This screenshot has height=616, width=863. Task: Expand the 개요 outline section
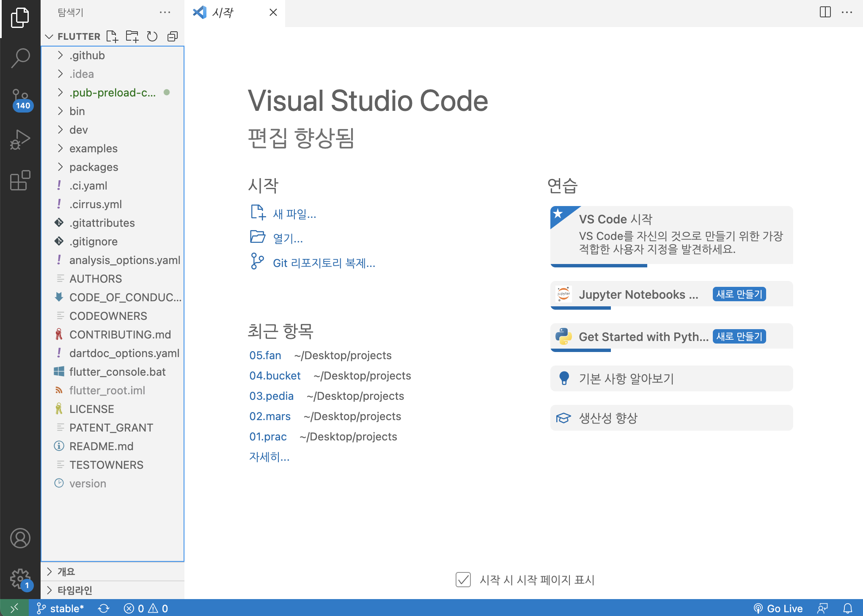click(113, 572)
